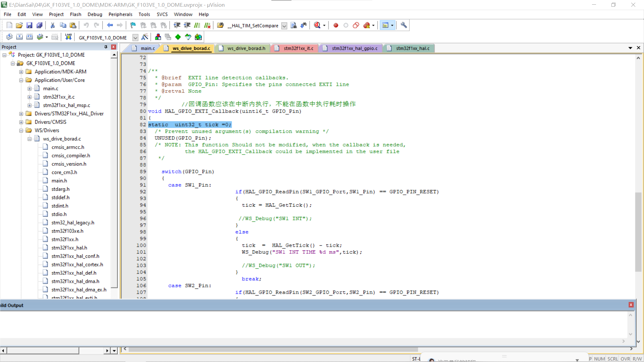Click the Save file icon
The height and width of the screenshot is (362, 644).
[x=29, y=25]
